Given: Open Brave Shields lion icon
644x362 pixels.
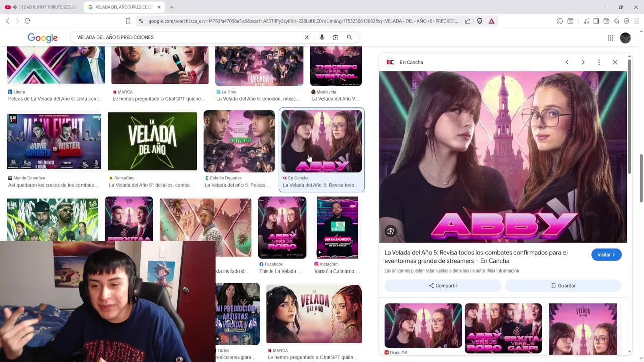Looking at the screenshot, I should pos(479,21).
